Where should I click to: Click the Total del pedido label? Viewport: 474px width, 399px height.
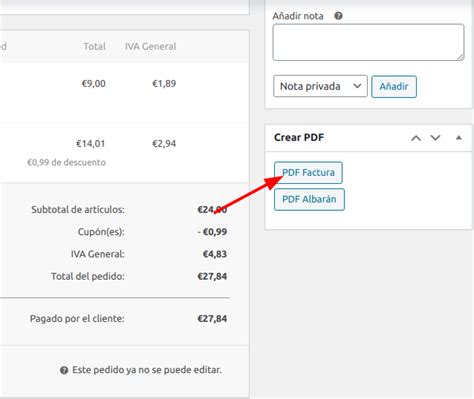coord(88,276)
